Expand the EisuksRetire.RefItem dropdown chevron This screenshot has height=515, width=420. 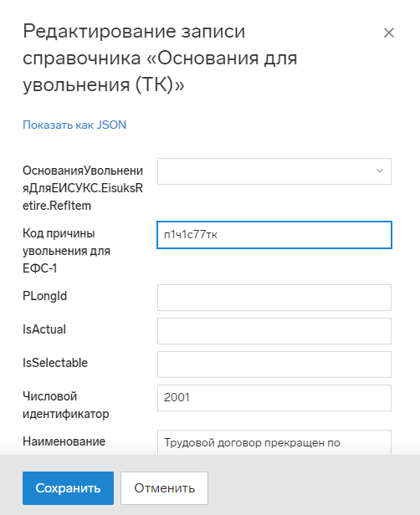(x=380, y=171)
